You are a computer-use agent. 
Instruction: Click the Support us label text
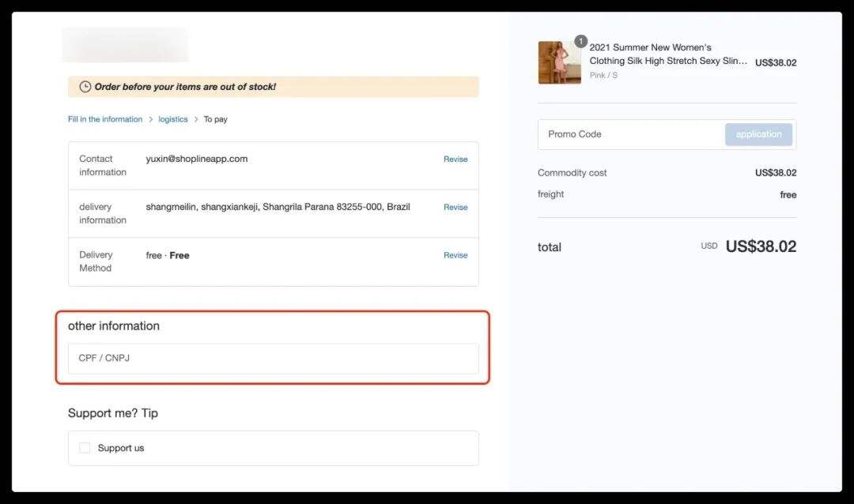121,448
